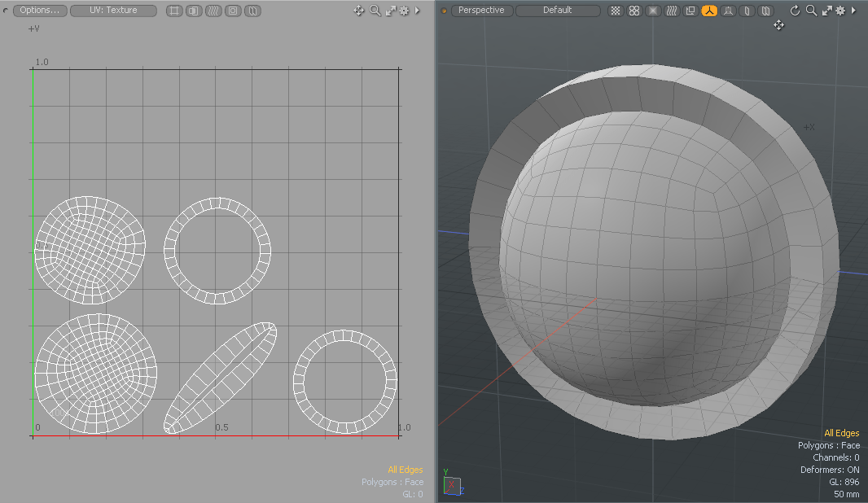Click the All Edges status text

(842, 433)
